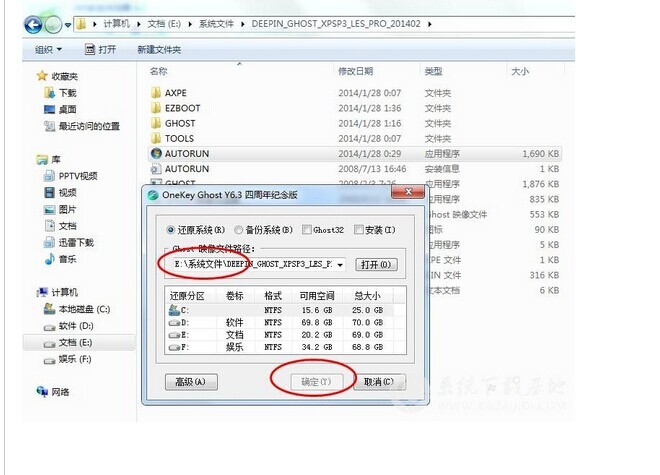The image size is (660, 475).
Task: Select partition C: row in restore list
Action: (281, 310)
